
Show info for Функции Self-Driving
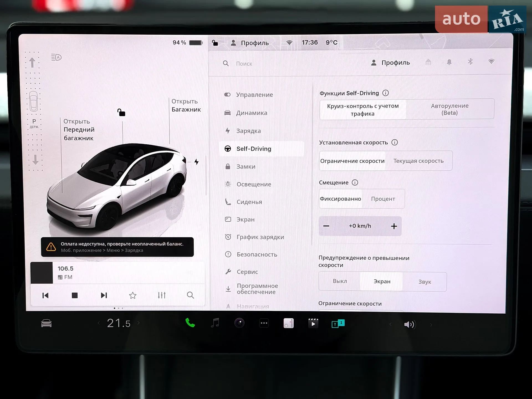[385, 93]
